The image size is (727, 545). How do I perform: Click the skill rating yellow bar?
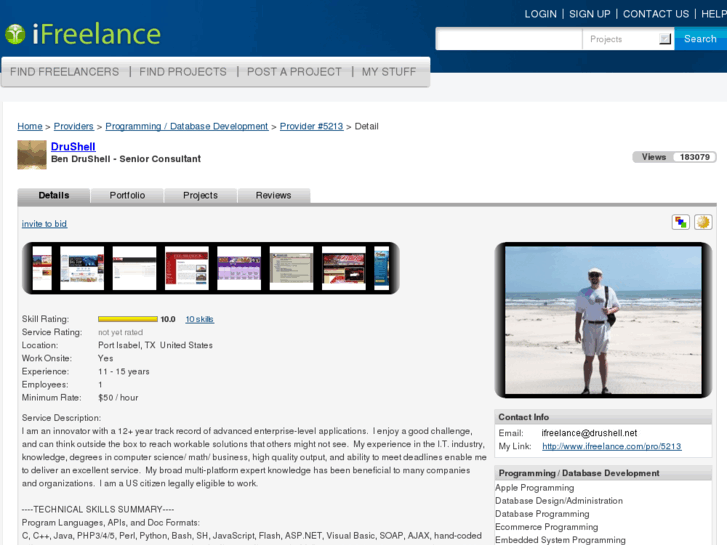coord(128,319)
